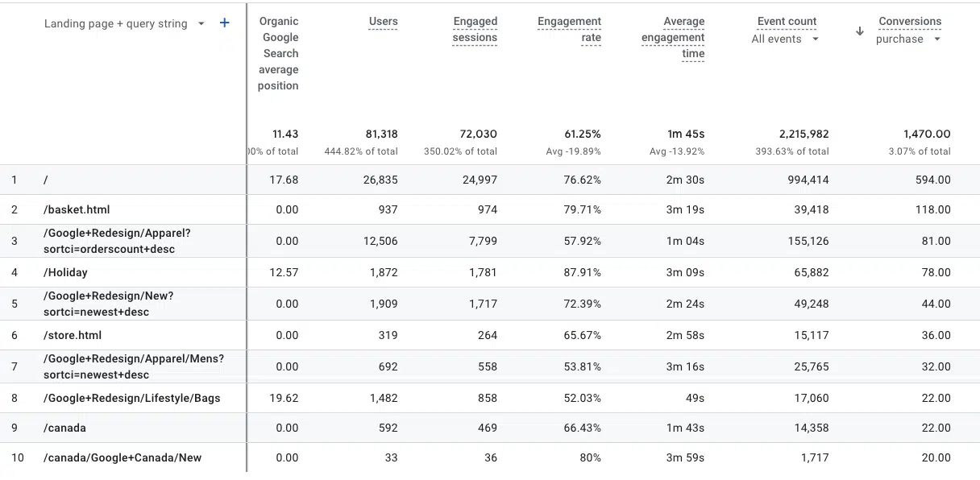Select /Google+Redesign/Lifestyle/Bags row
Screen dimensions: 980x480
[131, 398]
